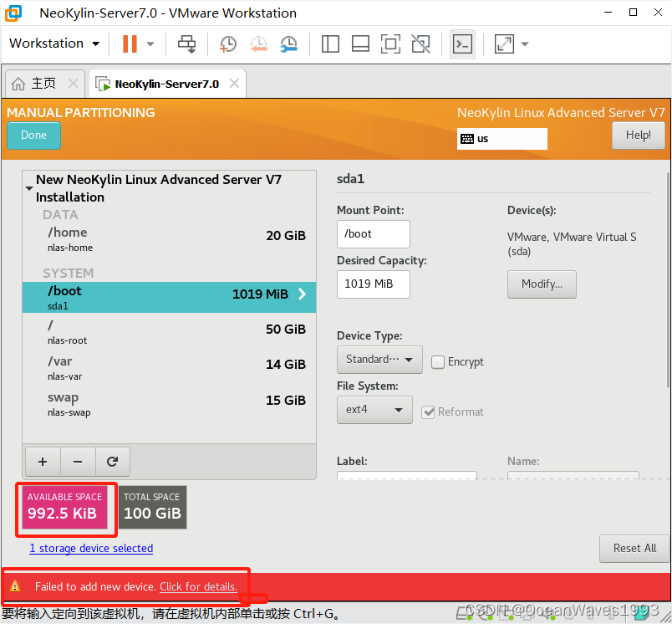The width and height of the screenshot is (672, 624).
Task: Open the 1 storage device selected link
Action: point(91,548)
